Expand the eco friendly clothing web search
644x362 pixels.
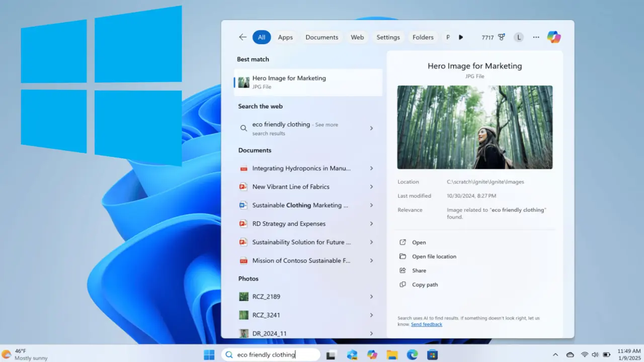(371, 128)
